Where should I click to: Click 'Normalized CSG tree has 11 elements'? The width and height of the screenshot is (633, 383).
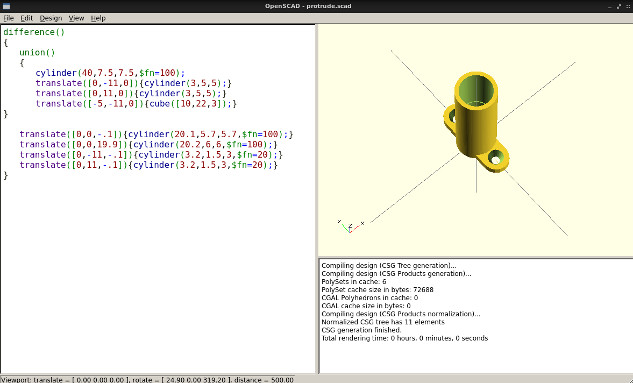point(383,322)
